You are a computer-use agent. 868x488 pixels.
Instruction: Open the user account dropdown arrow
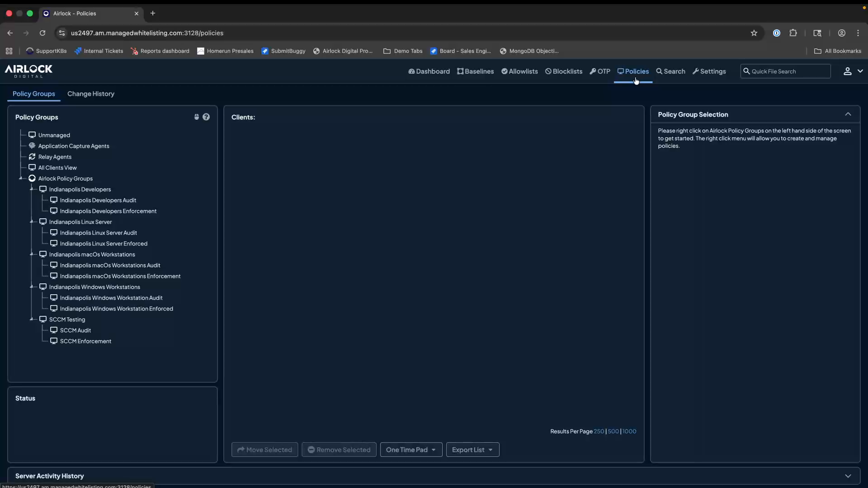(860, 71)
